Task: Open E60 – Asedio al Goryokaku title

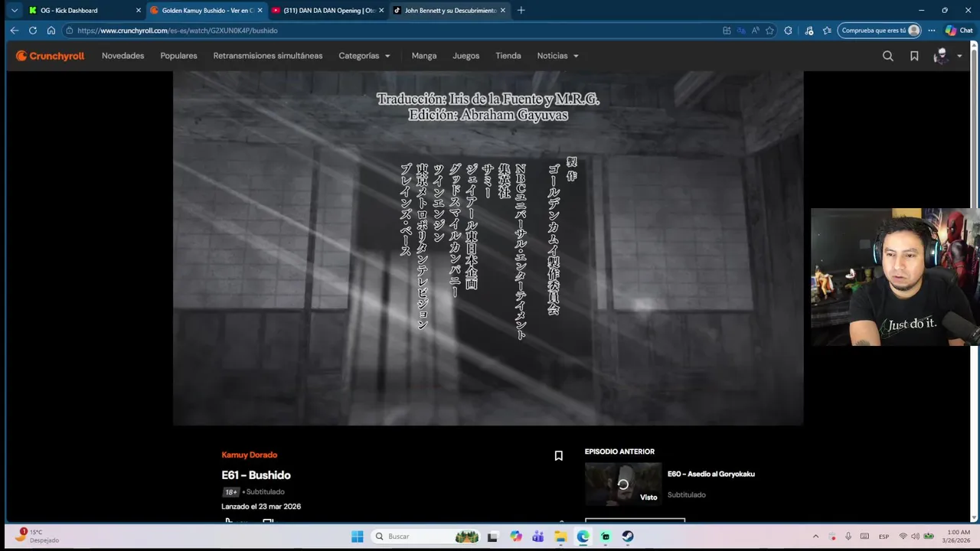Action: (x=711, y=474)
